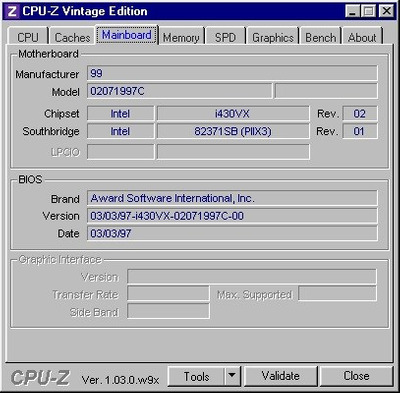
Task: Click the BIOS Date field 03/03/97
Action: (232, 233)
